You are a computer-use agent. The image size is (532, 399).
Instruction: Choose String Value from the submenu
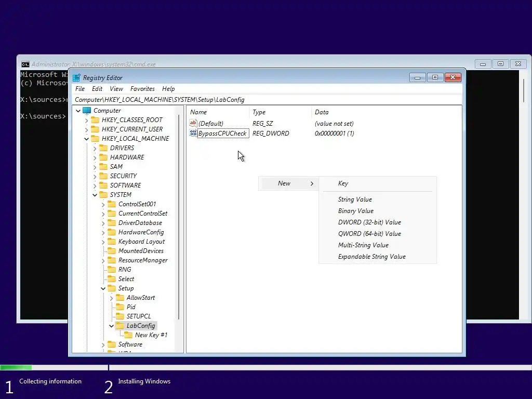tap(378, 199)
